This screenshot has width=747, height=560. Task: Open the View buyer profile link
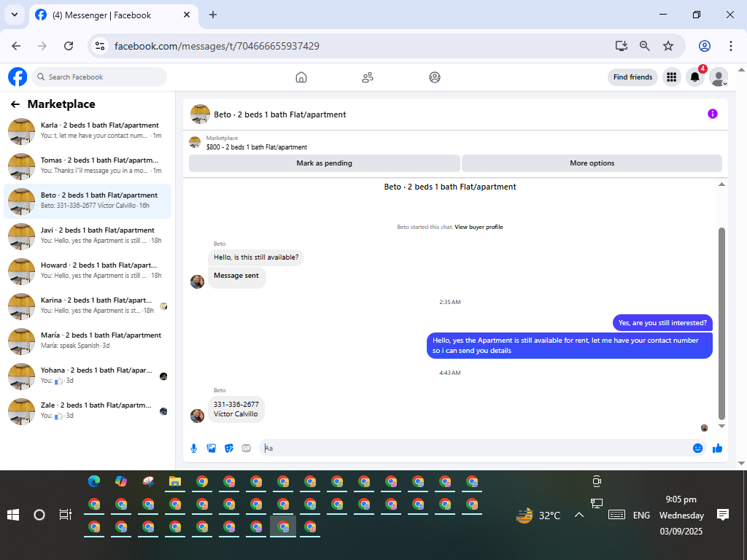click(x=479, y=227)
